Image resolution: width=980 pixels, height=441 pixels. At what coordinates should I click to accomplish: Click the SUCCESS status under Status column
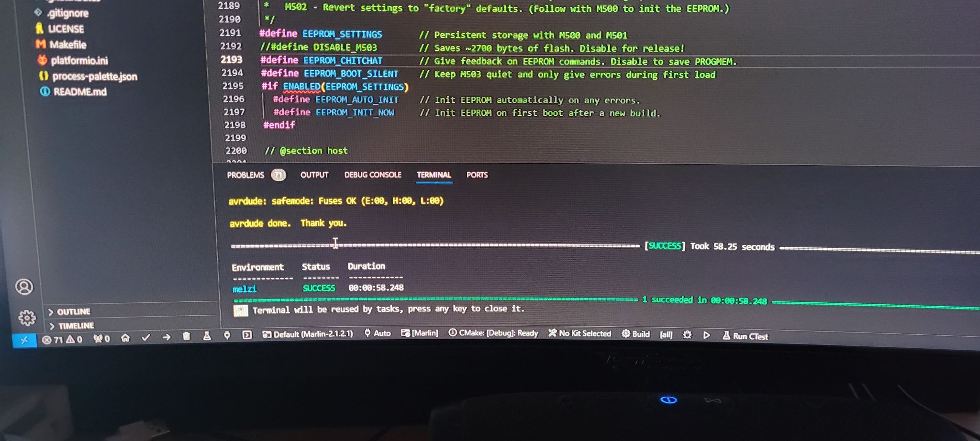[319, 288]
